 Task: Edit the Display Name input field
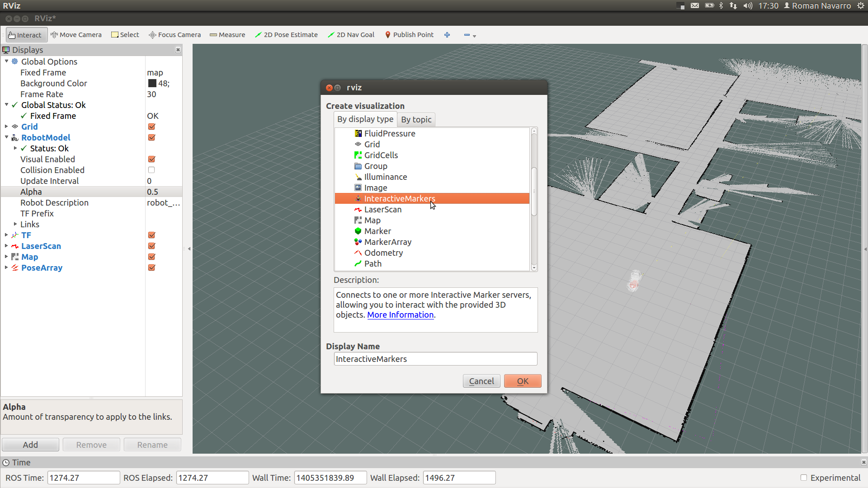pos(434,359)
